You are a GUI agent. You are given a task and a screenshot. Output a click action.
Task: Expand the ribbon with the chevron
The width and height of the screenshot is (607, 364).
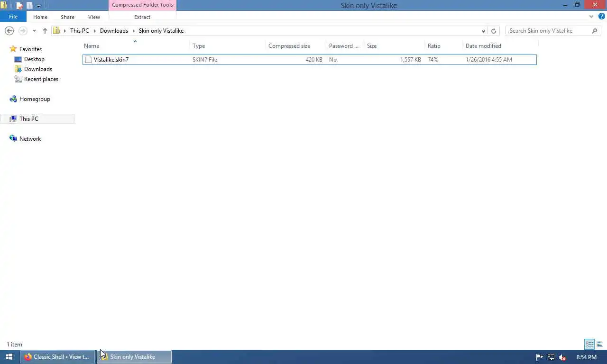pyautogui.click(x=591, y=17)
